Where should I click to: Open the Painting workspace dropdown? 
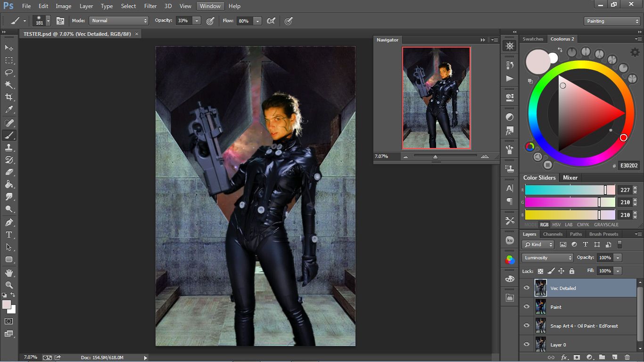click(611, 21)
